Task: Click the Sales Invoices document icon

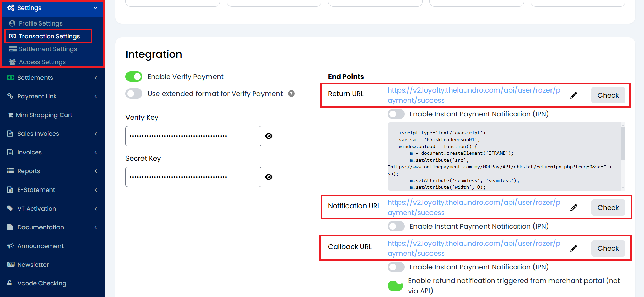Action: point(10,134)
